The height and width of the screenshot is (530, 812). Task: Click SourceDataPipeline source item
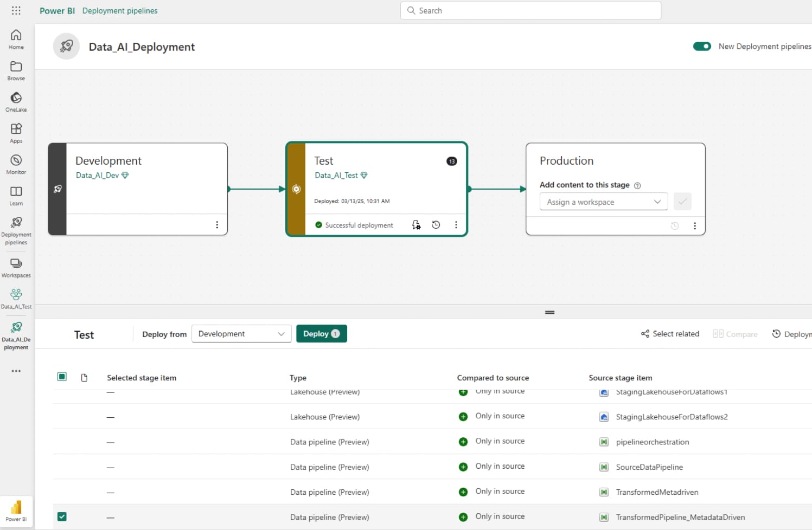[649, 467]
